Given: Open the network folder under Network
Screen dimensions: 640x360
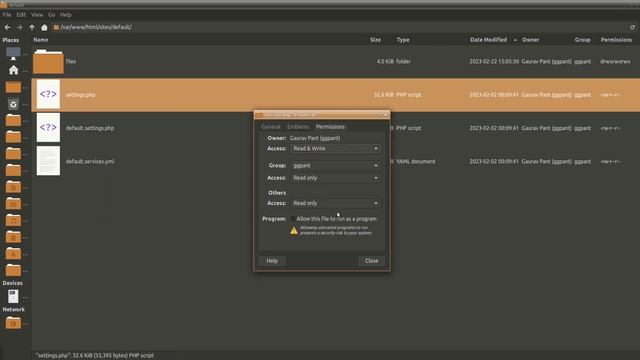Looking at the screenshot, I should [13, 323].
